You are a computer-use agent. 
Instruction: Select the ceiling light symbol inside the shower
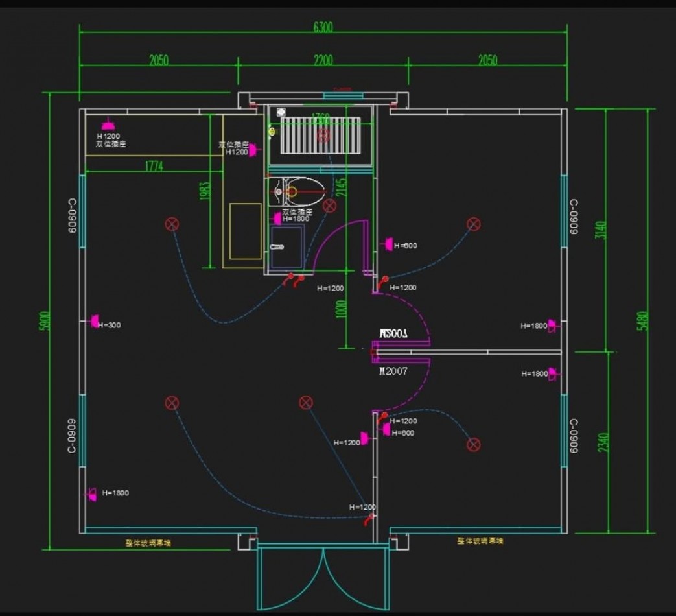323,135
